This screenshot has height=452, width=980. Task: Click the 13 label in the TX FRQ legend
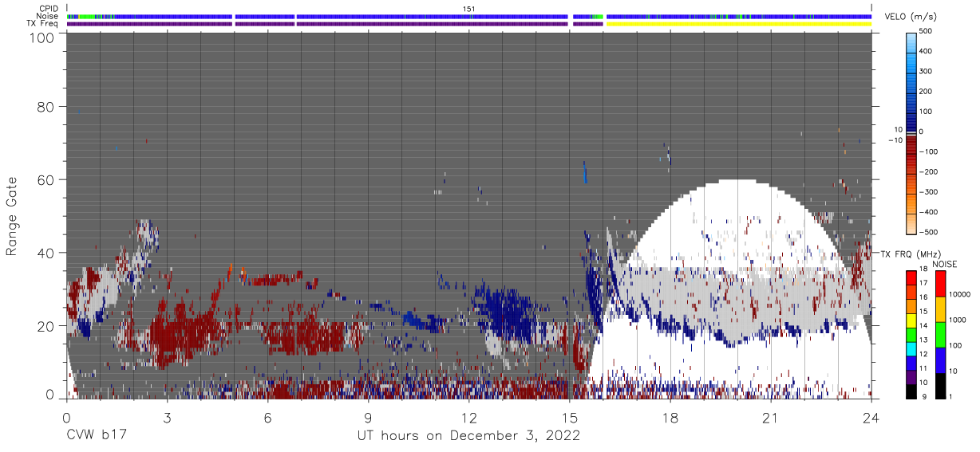pos(923,340)
